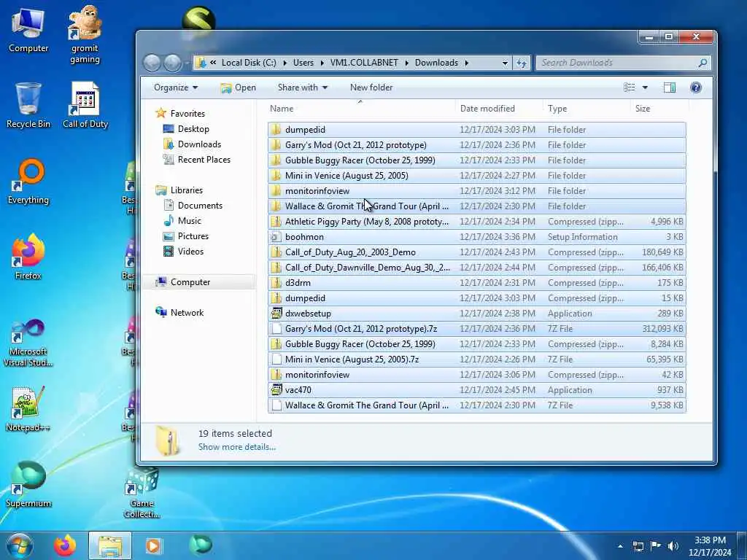Click the Windows Start orb
The width and height of the screenshot is (747, 560).
(20, 545)
